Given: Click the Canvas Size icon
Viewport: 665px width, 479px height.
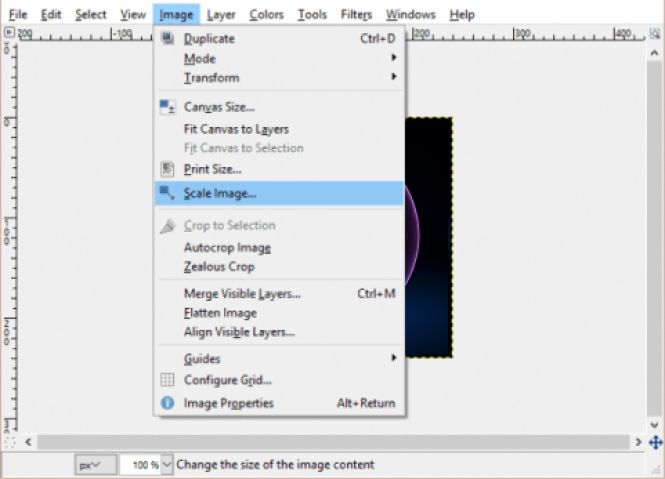Looking at the screenshot, I should [x=167, y=107].
